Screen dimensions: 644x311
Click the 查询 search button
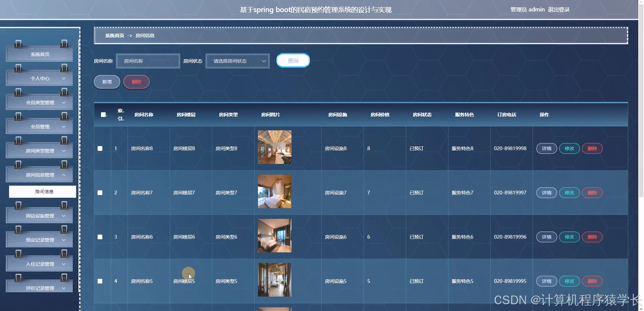293,61
